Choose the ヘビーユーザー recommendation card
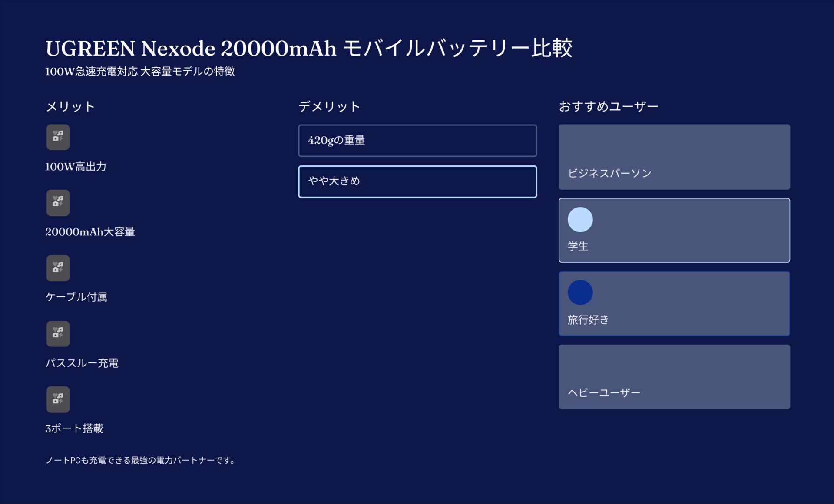834x504 pixels. point(674,376)
